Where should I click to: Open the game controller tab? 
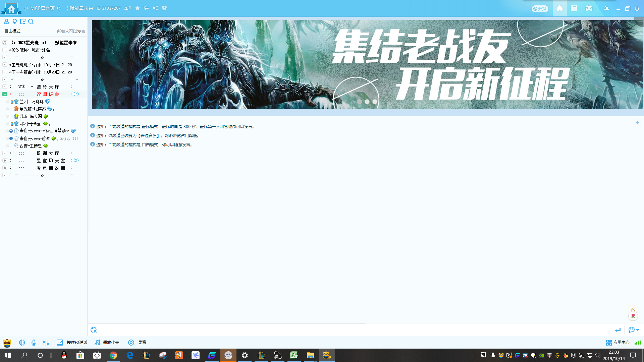point(589,8)
